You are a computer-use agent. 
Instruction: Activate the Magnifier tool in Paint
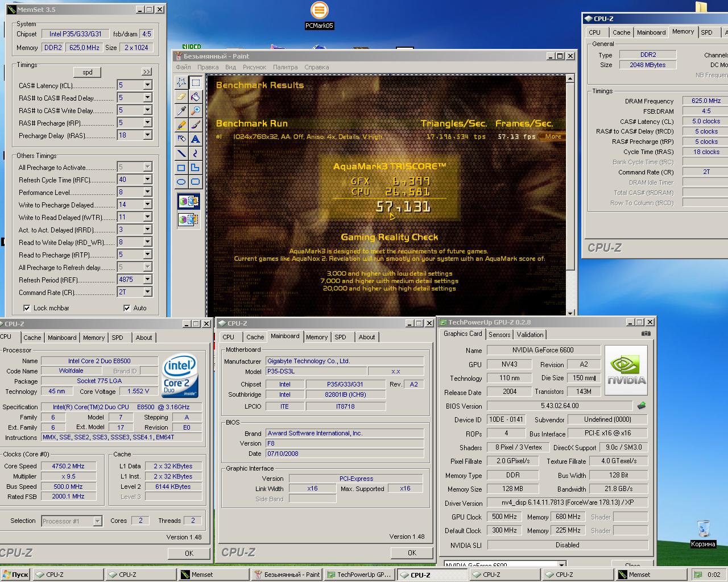(x=195, y=111)
